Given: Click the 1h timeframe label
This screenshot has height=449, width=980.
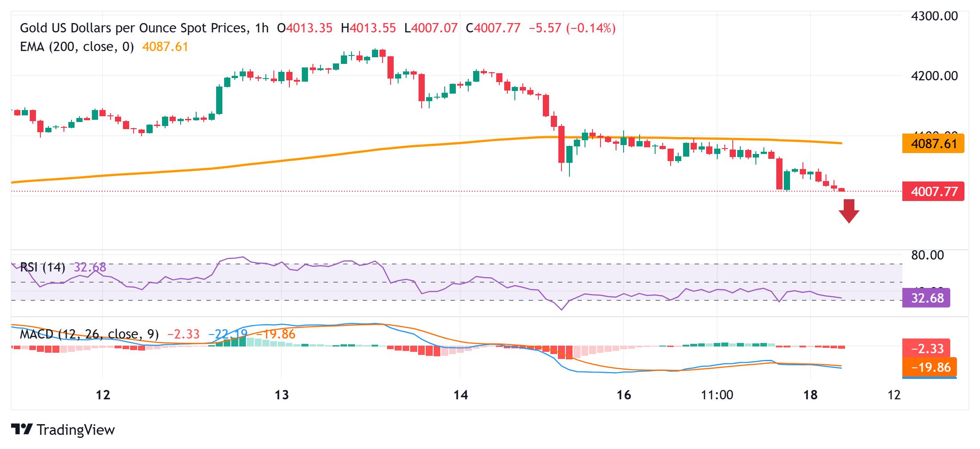Looking at the screenshot, I should (x=262, y=28).
